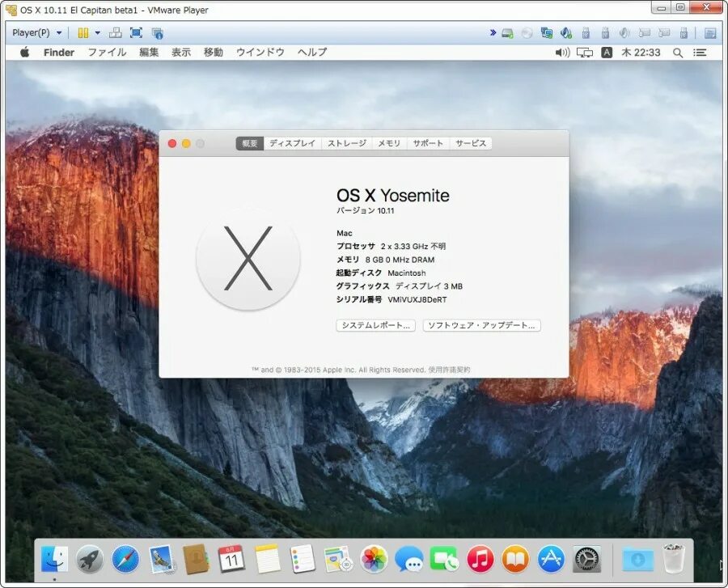This screenshot has width=728, height=588.
Task: Expand the pause button dropdown arrow
Action: (98, 33)
